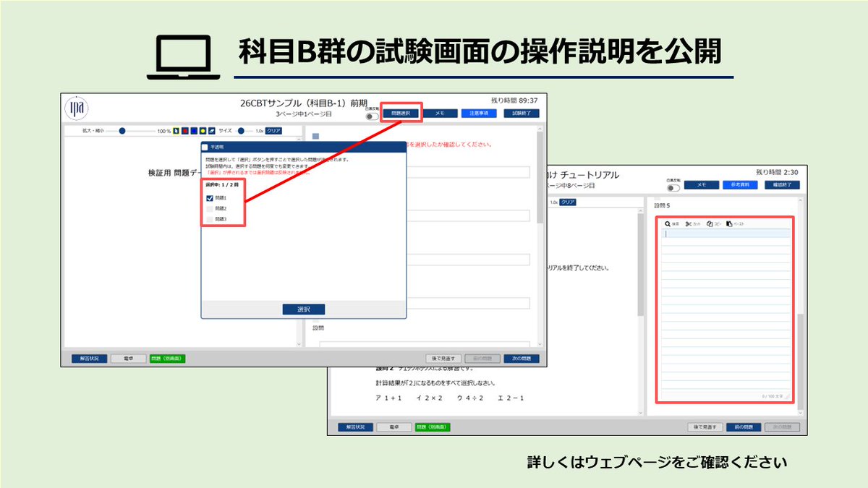This screenshot has height=488, width=868.
Task: Click the disabled 前の問題 button in the front window
Action: point(482,359)
